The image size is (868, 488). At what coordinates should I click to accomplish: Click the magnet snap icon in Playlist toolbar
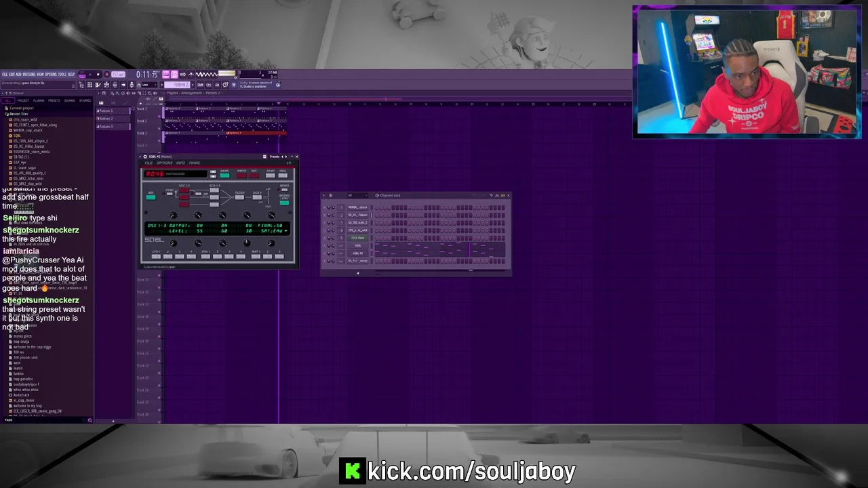(104, 93)
